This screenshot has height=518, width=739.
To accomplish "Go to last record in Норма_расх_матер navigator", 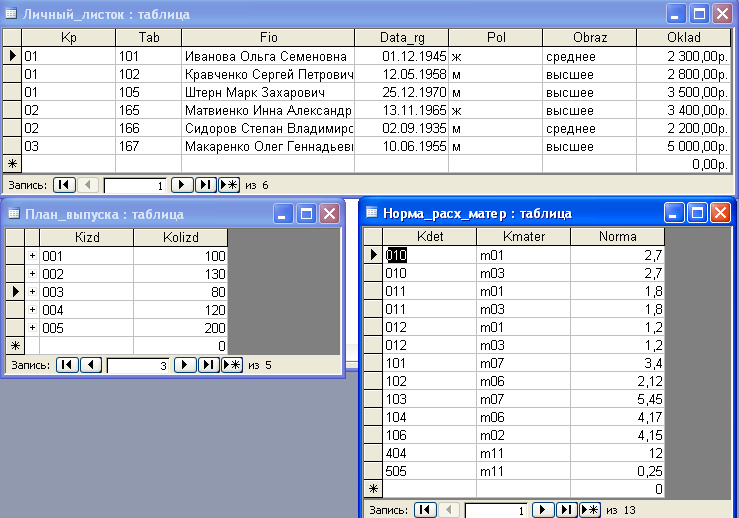I will (x=566, y=510).
